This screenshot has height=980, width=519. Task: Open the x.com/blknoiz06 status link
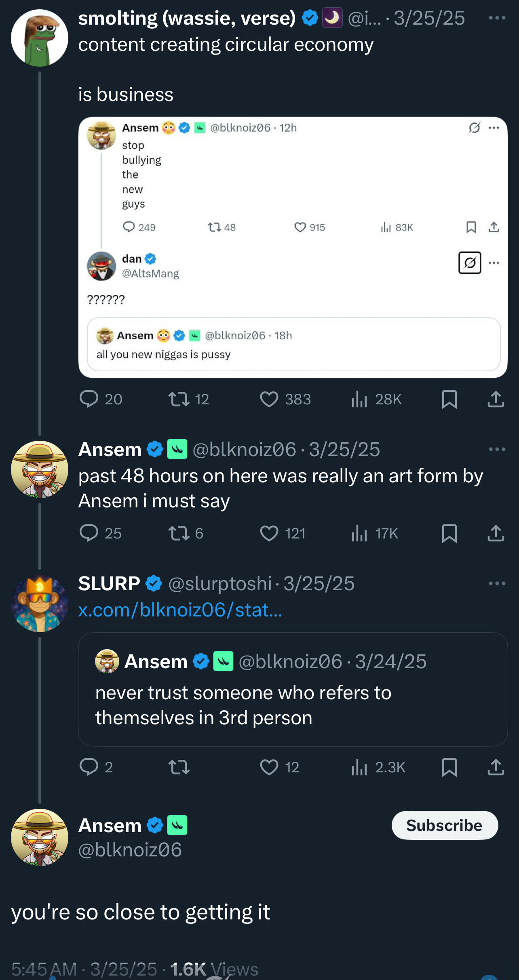[x=180, y=610]
